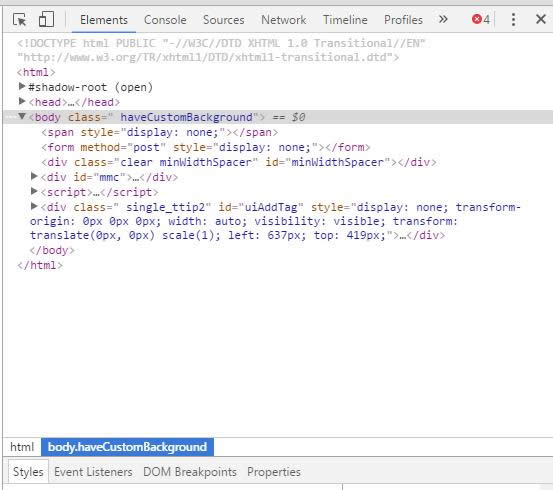Open the Network tab
This screenshot has height=490, width=553.
point(284,20)
